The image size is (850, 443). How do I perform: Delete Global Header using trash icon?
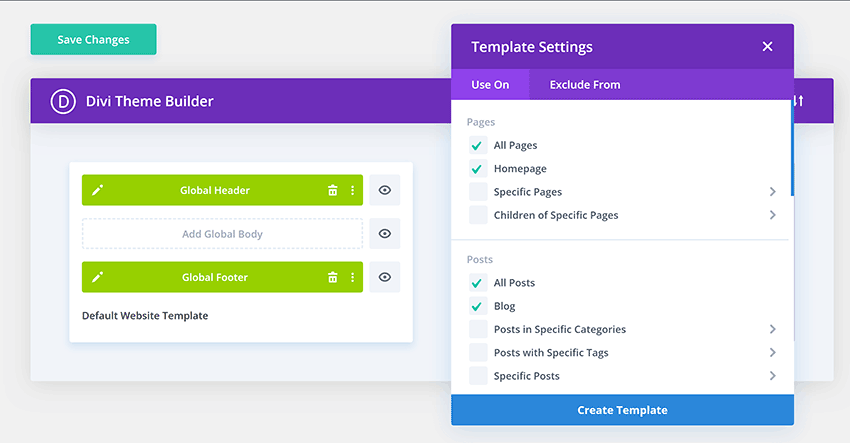tap(333, 190)
